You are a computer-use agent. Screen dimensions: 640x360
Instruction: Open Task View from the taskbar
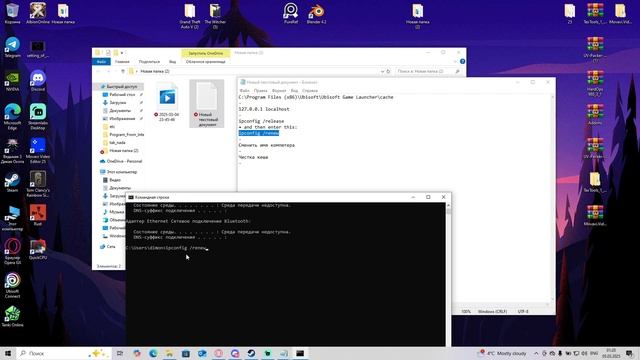pos(120,353)
